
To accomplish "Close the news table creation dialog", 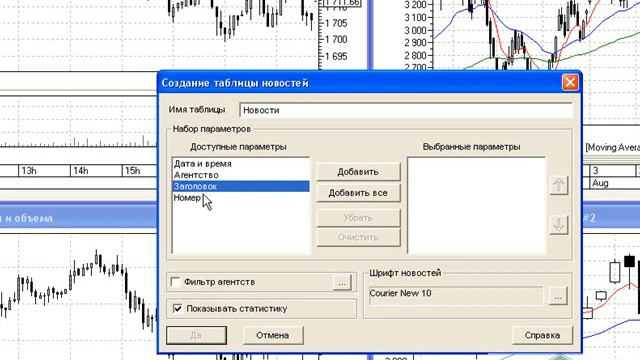I will (x=570, y=82).
